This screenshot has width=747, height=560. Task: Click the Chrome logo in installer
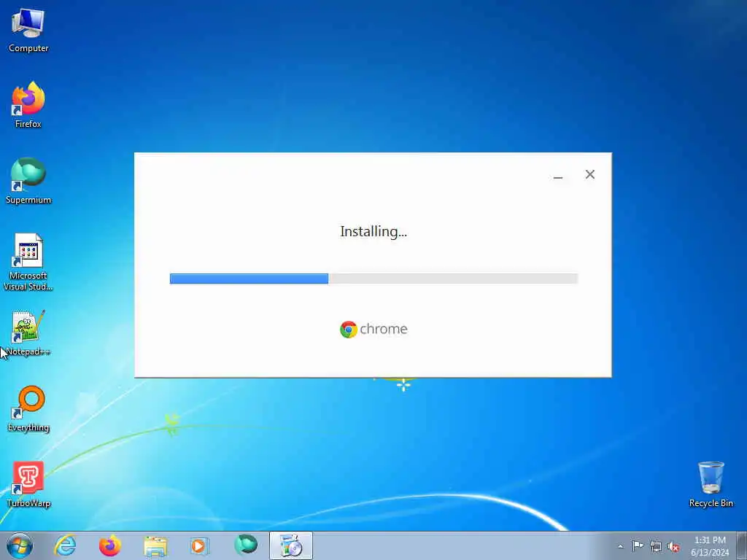pyautogui.click(x=348, y=329)
